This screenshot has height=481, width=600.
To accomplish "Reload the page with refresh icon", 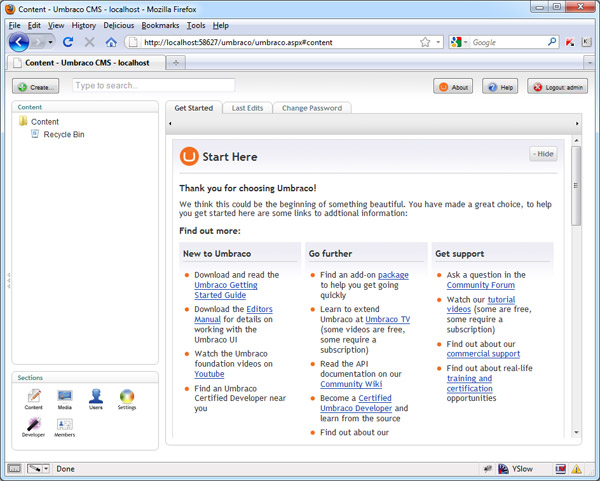I will (68, 42).
